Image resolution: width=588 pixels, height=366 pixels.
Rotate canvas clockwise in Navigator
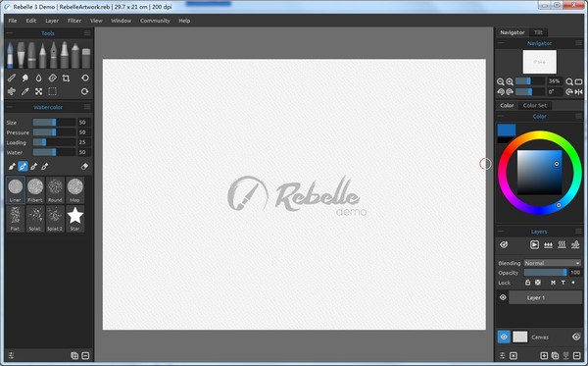coord(510,91)
